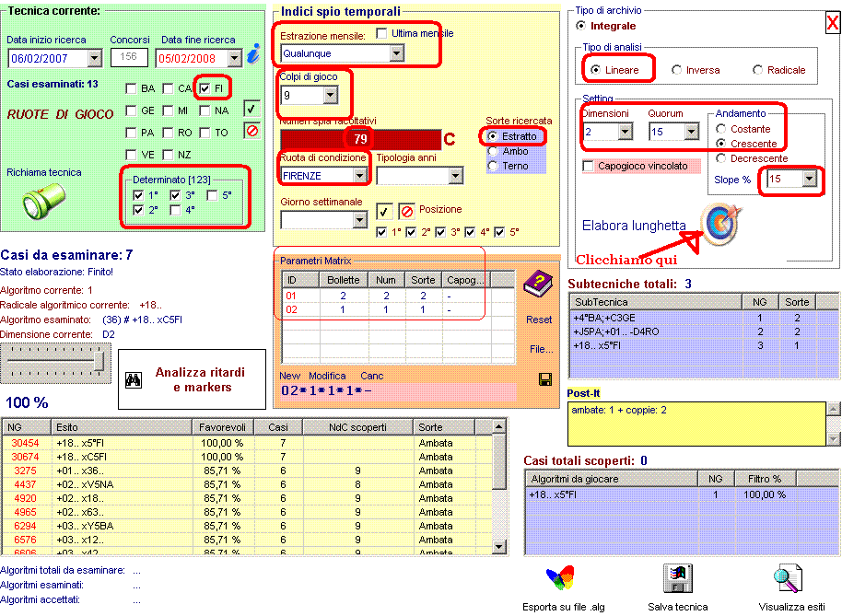Screen dimensions: 842x616
Task: Open the Data inizio ricerca date dropdown
Action: click(95, 58)
